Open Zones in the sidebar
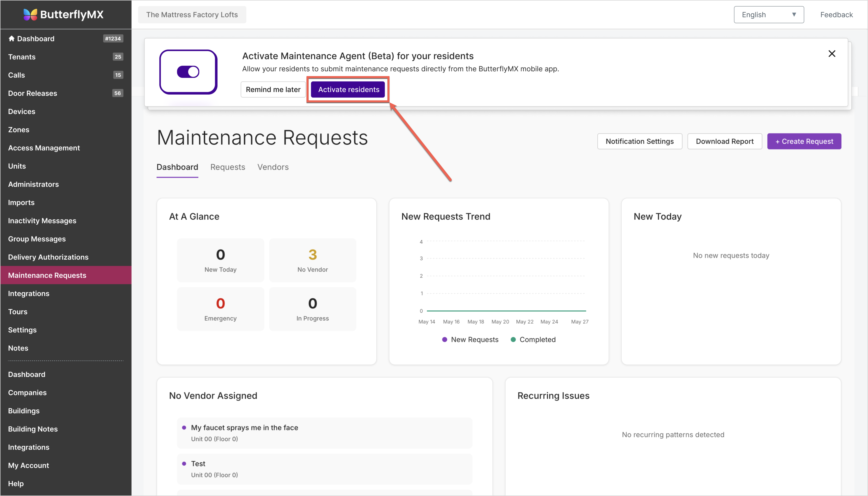The image size is (868, 496). 66,130
